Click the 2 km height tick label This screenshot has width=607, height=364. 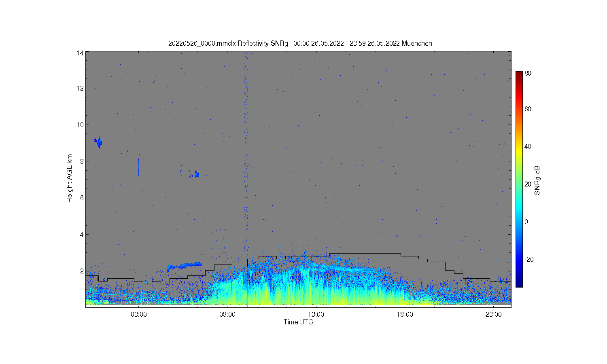click(x=82, y=271)
